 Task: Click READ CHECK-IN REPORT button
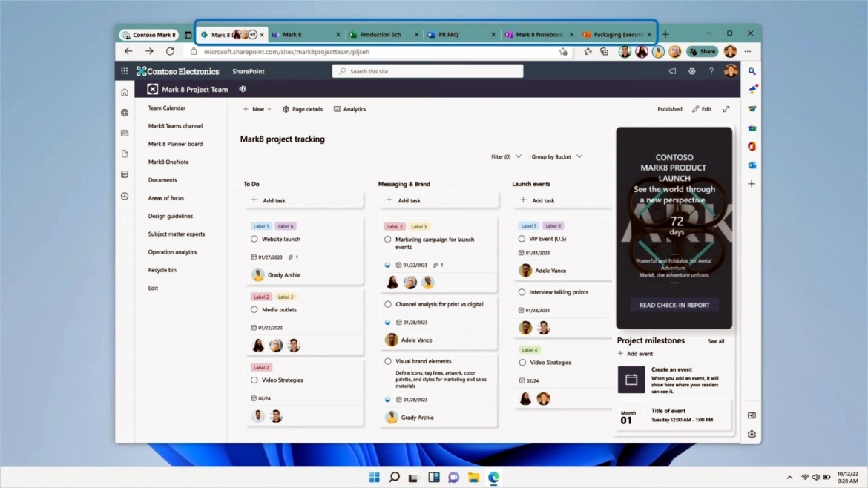(674, 305)
